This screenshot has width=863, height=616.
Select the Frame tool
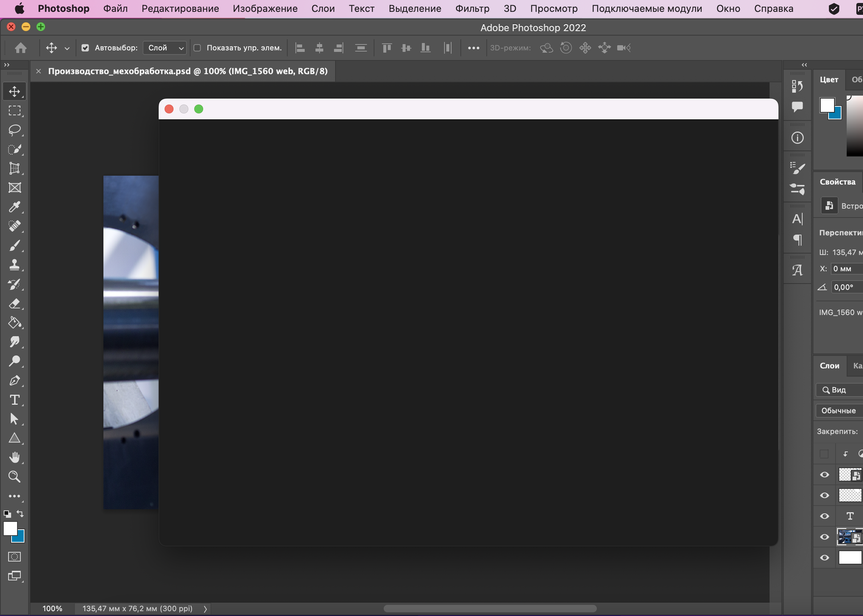click(14, 188)
